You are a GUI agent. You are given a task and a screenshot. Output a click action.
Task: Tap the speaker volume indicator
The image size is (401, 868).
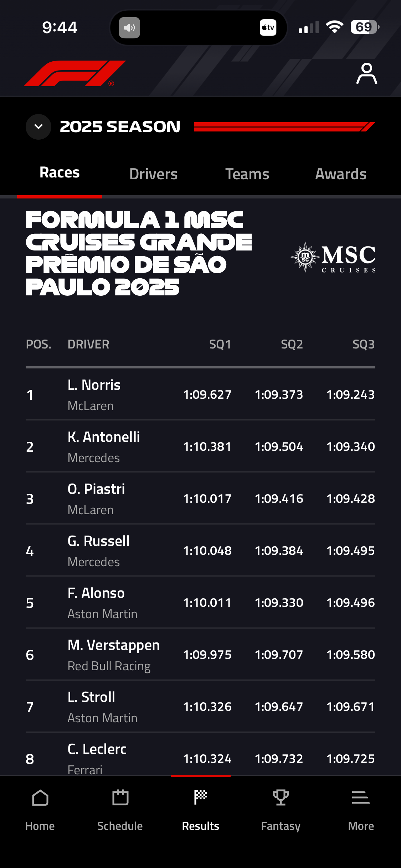129,27
